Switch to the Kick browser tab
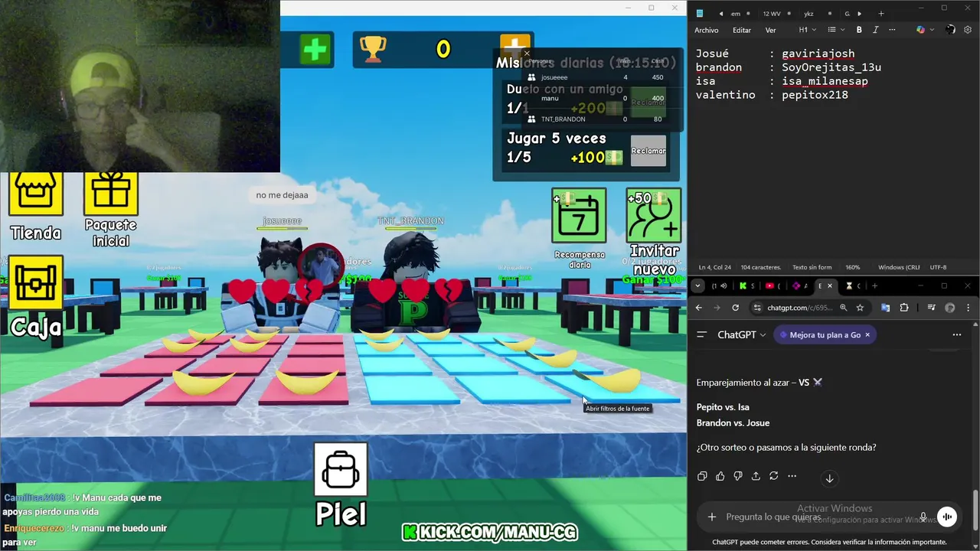The image size is (980, 551). pyautogui.click(x=746, y=285)
